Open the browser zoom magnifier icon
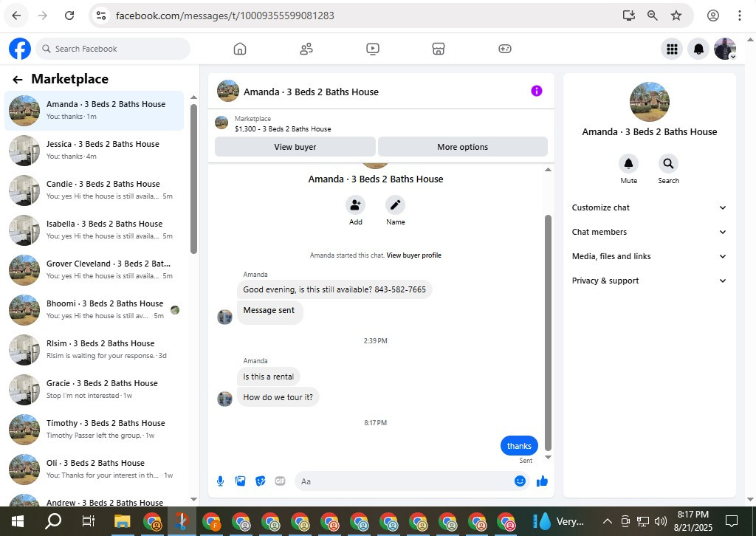 tap(653, 16)
